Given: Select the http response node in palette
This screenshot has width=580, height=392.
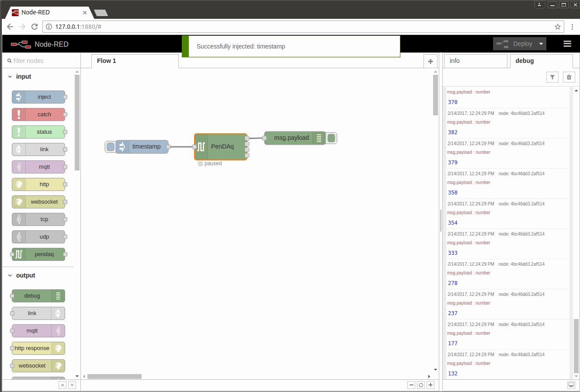Looking at the screenshot, I should pyautogui.click(x=38, y=348).
